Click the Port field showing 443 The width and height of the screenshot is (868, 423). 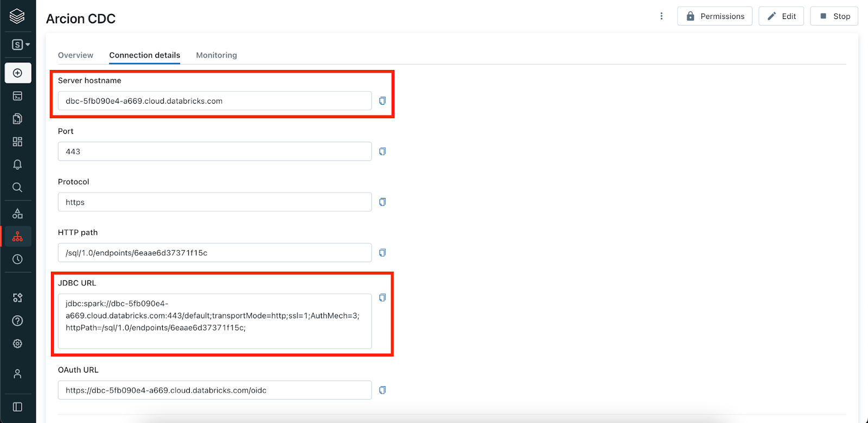pyautogui.click(x=215, y=151)
